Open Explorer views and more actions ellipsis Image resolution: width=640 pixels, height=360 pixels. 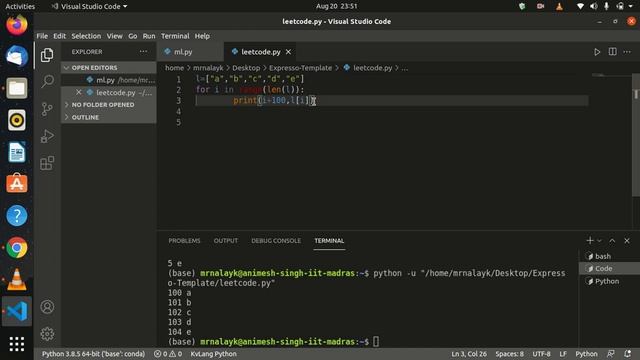click(x=143, y=51)
